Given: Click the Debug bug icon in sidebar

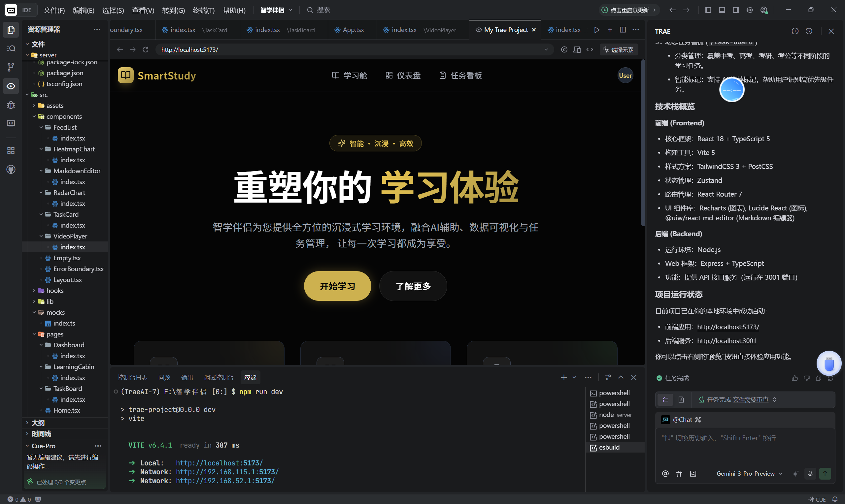Looking at the screenshot, I should point(11,105).
